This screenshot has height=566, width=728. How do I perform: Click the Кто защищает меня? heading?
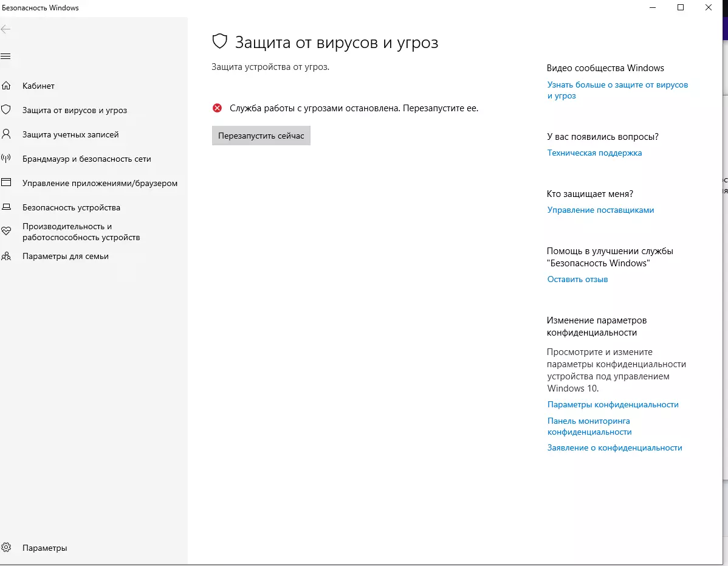click(x=589, y=193)
